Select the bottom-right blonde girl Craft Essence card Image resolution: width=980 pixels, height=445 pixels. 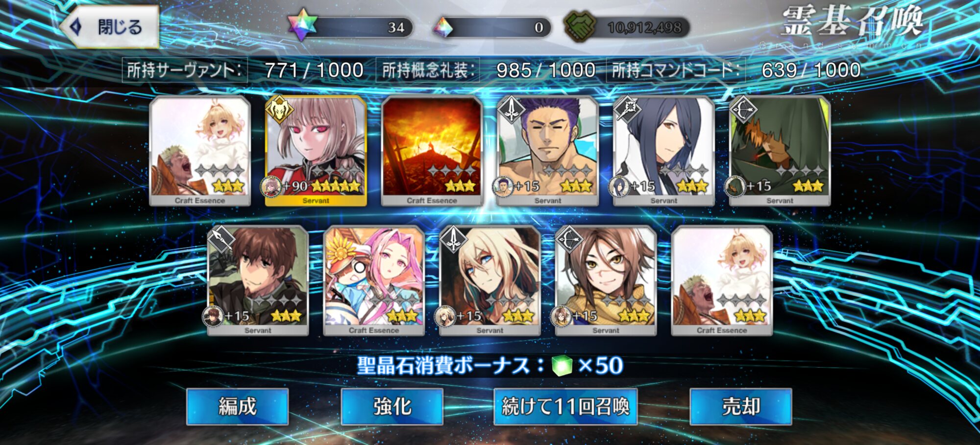[x=722, y=281]
